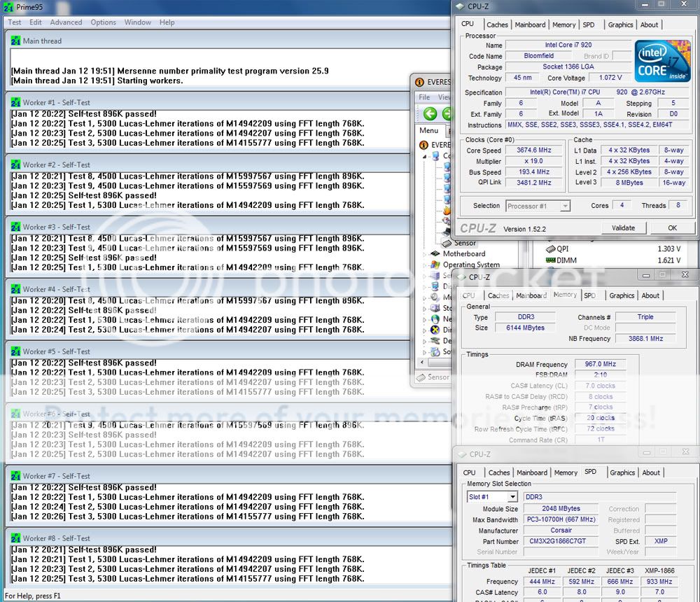Viewport: 700px width, 602px height.
Task: Click the Name field Intel Core i7 920
Action: click(568, 45)
